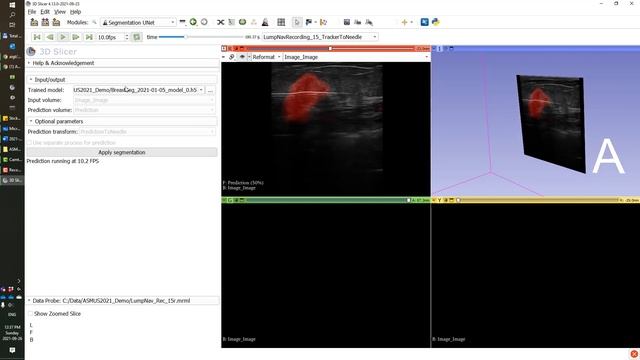
Task: Open the Help menu
Action: pyautogui.click(x=75, y=12)
